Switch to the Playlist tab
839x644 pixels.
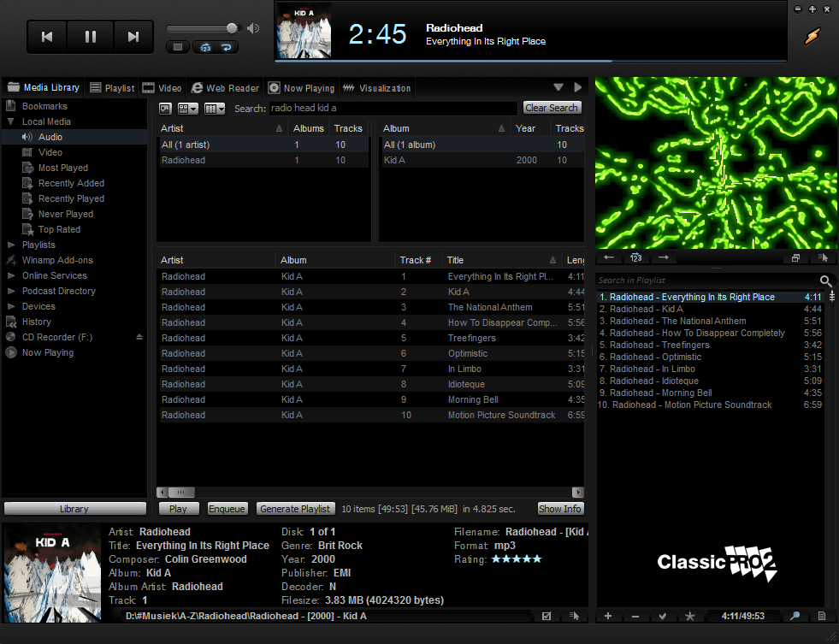(x=112, y=88)
